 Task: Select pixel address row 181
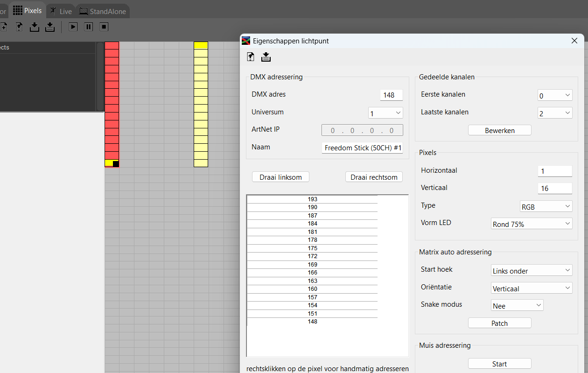pyautogui.click(x=312, y=232)
